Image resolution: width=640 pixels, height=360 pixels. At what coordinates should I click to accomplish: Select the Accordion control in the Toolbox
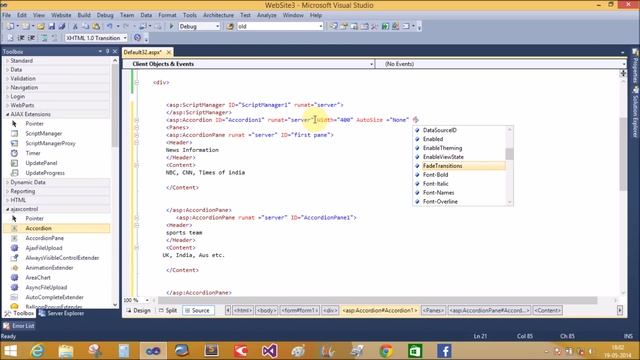[56, 228]
